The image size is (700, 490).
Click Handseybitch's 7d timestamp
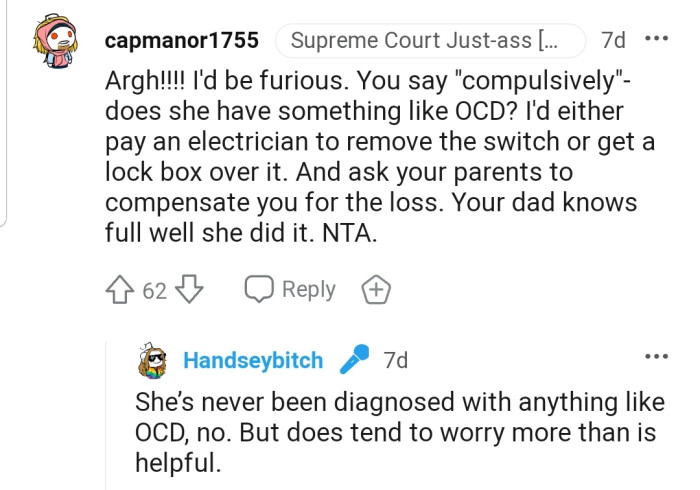[x=395, y=361]
